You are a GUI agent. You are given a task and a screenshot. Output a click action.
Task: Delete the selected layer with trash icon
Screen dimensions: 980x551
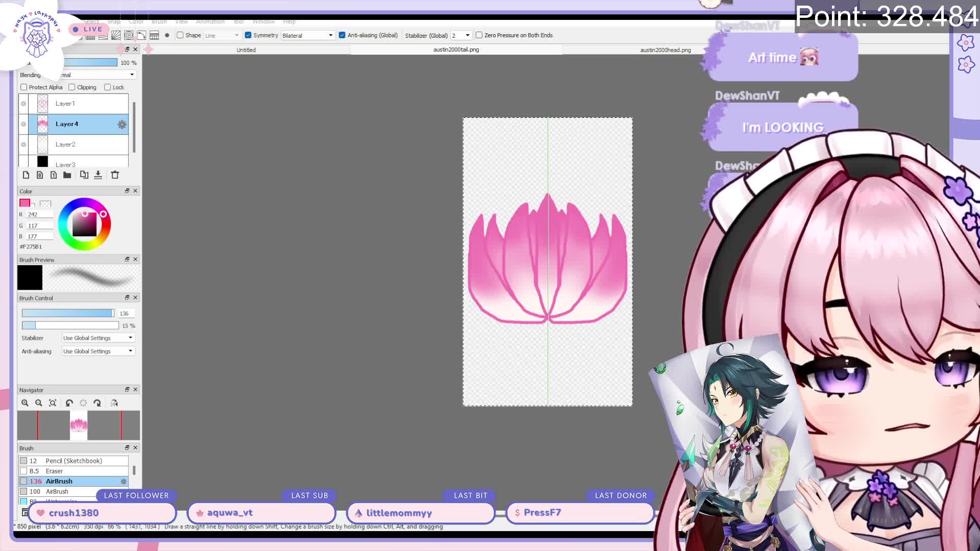coord(115,175)
